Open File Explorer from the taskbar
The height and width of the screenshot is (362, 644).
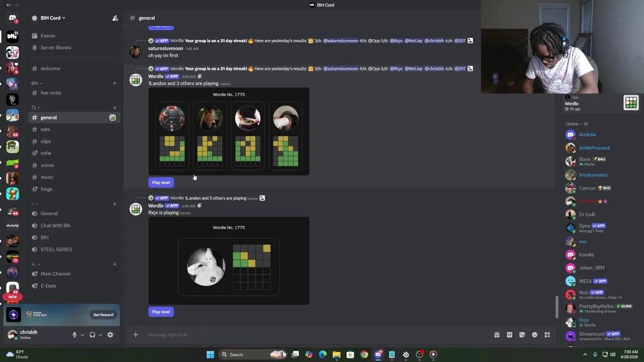[x=337, y=354]
